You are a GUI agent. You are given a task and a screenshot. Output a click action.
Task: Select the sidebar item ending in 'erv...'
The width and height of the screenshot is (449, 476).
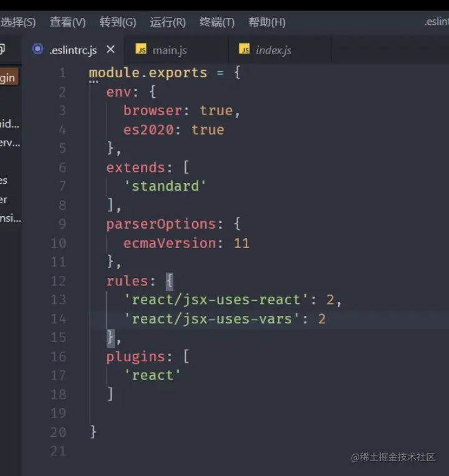[x=10, y=143]
